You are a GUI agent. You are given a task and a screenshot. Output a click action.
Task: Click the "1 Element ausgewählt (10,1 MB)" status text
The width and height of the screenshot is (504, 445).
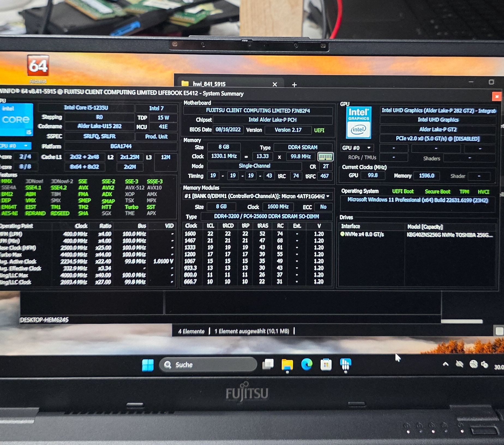[x=252, y=331]
